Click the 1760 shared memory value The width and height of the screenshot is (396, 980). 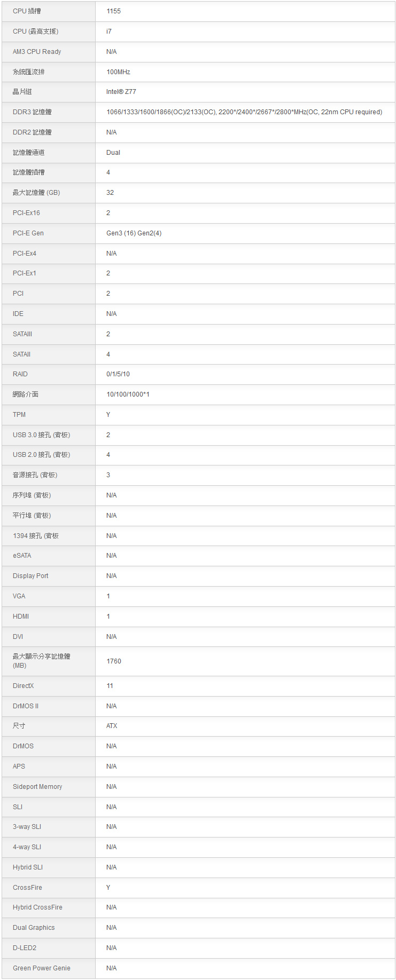(x=114, y=661)
